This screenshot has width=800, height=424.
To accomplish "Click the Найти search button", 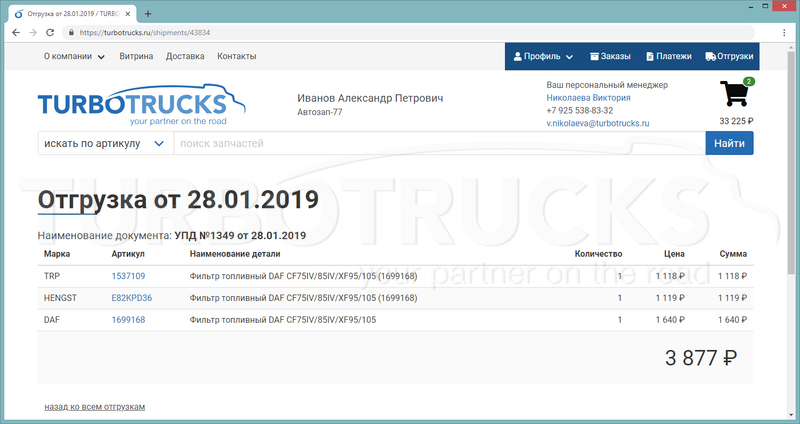I will (730, 143).
